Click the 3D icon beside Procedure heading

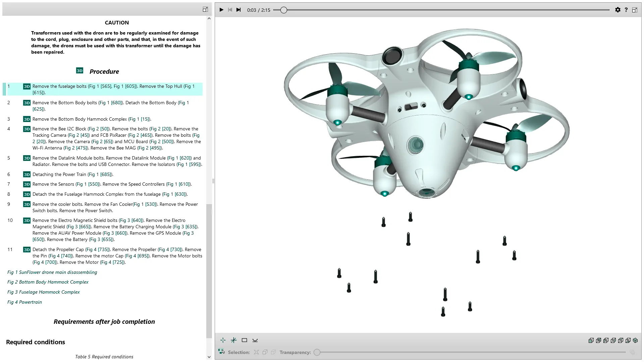point(79,71)
